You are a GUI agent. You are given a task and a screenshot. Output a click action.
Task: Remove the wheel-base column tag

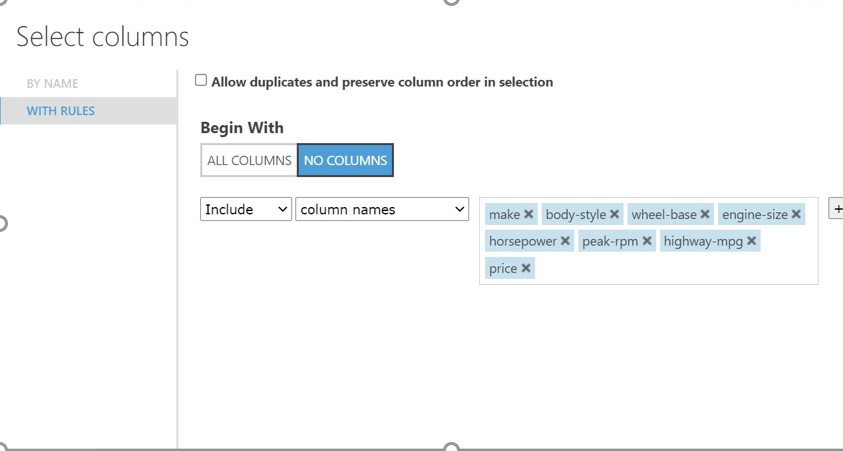tap(705, 214)
